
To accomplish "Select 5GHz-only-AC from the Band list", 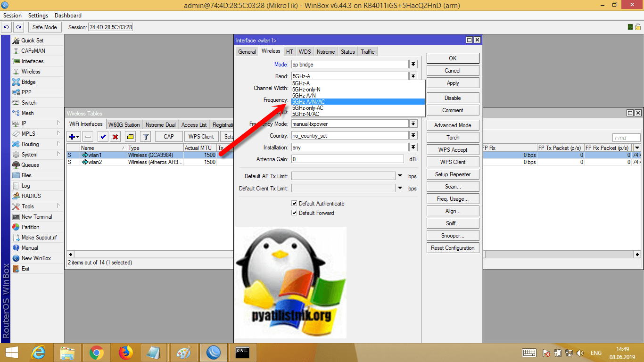I will click(307, 108).
